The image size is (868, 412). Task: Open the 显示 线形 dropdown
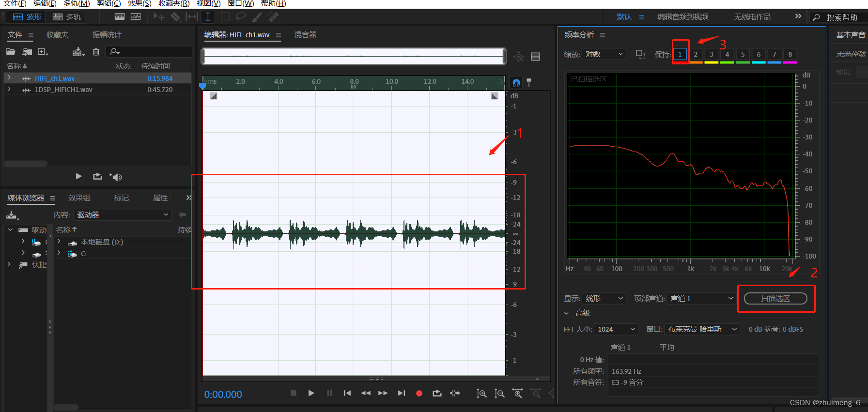pyautogui.click(x=604, y=299)
